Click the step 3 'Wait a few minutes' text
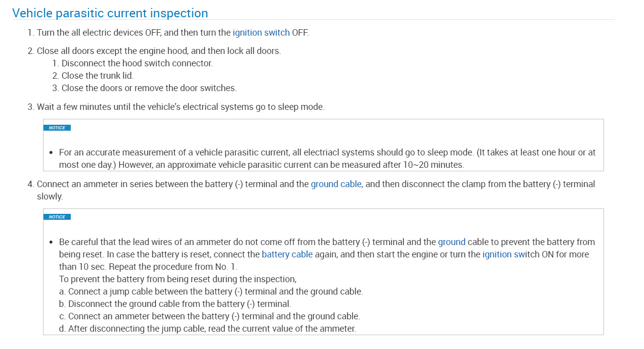Image resolution: width=644 pixels, height=349 pixels. 180,107
